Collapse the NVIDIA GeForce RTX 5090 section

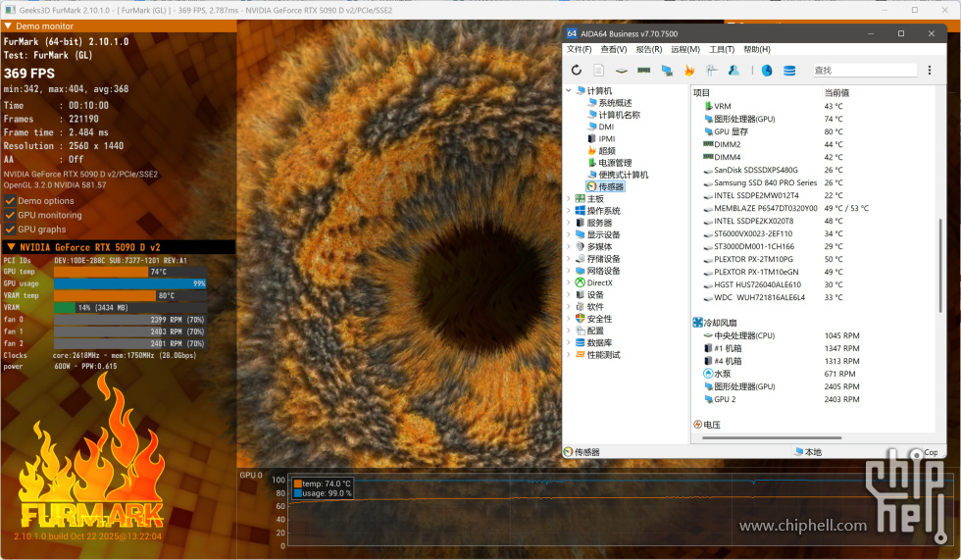click(x=11, y=247)
